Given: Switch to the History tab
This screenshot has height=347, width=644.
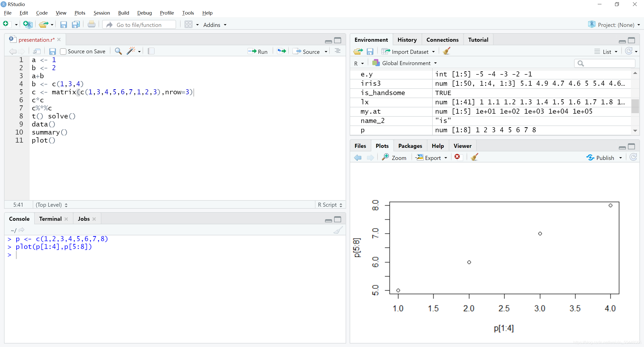Looking at the screenshot, I should coord(407,39).
